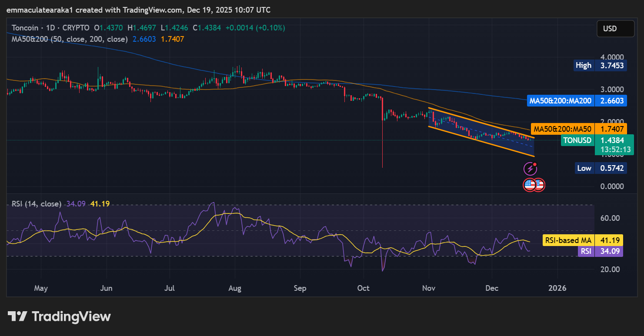644x336 pixels.
Task: Click the blue MA200 2.6603 axis label
Action: tap(576, 101)
